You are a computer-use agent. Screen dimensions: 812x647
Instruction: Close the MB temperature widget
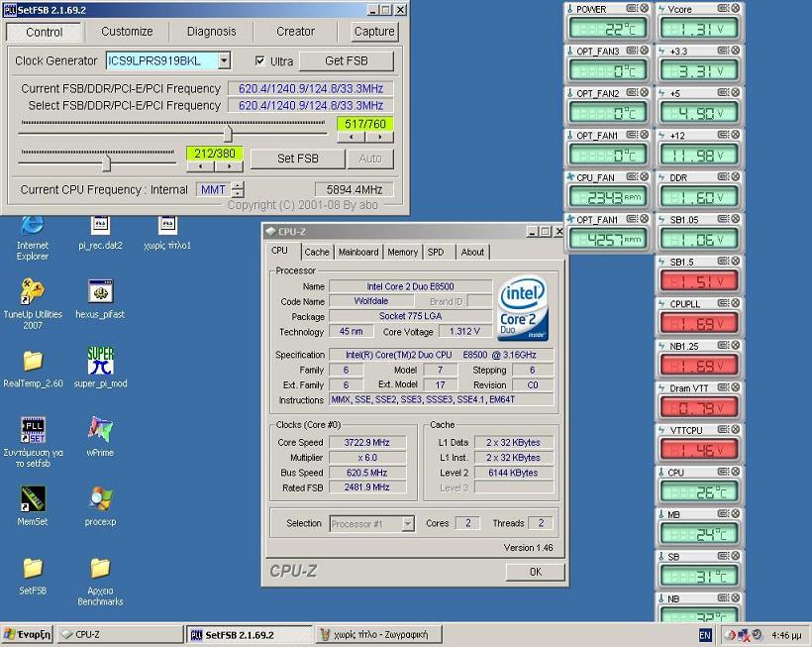736,513
